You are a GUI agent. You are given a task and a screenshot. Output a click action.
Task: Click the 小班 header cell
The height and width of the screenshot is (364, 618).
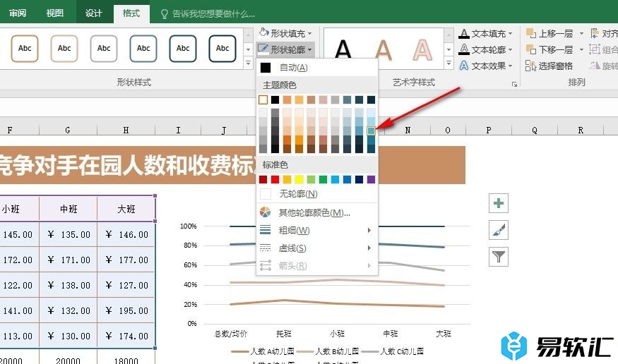click(x=19, y=209)
